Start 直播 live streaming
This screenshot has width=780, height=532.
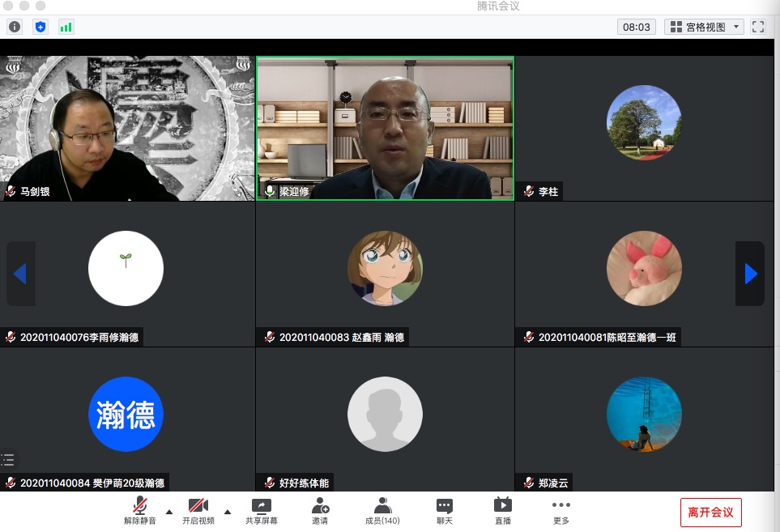click(x=503, y=511)
